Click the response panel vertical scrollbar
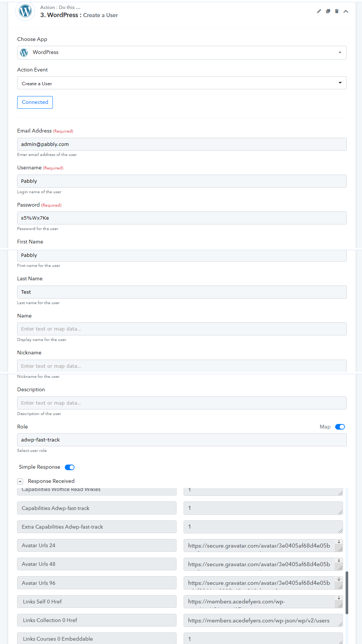Image resolution: width=362 pixels, height=644 pixels. 347,592
